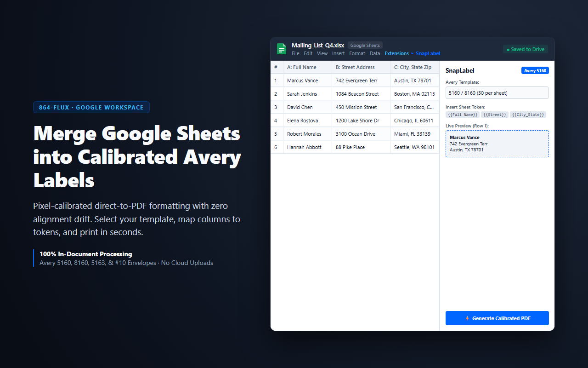Select row number 1

(277, 80)
